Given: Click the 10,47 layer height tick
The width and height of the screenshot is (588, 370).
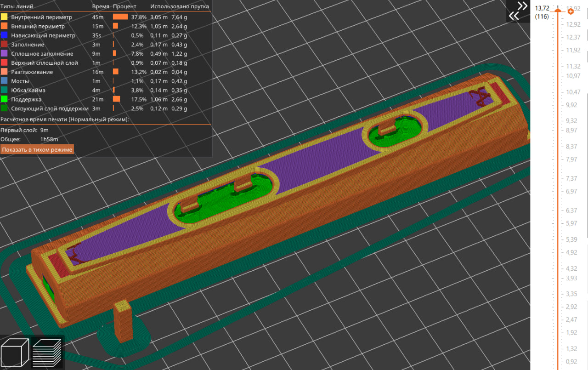Looking at the screenshot, I should (573, 92).
